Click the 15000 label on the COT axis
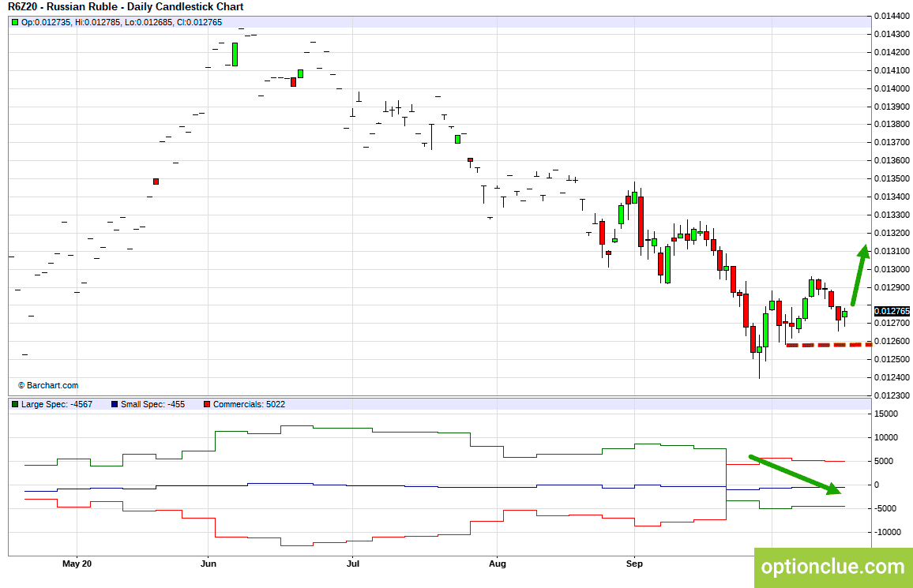 [885, 414]
